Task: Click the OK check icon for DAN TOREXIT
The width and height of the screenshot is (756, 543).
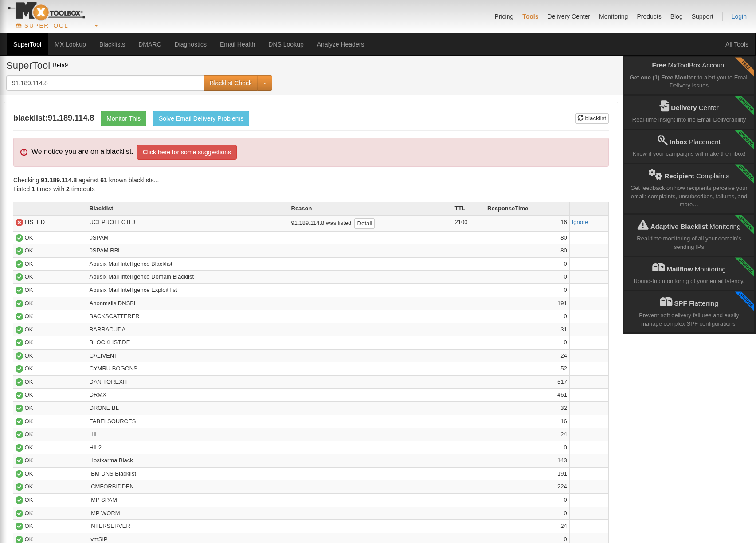Action: 19,382
